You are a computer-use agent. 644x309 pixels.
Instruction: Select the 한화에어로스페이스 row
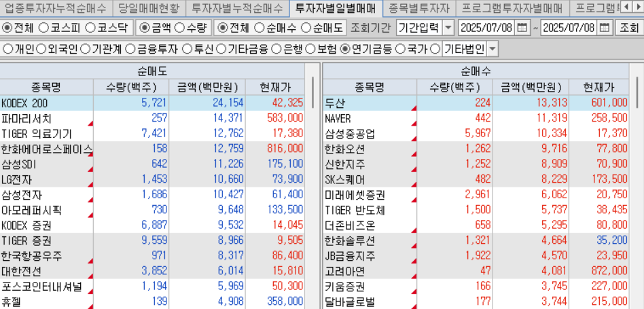click(x=152, y=149)
